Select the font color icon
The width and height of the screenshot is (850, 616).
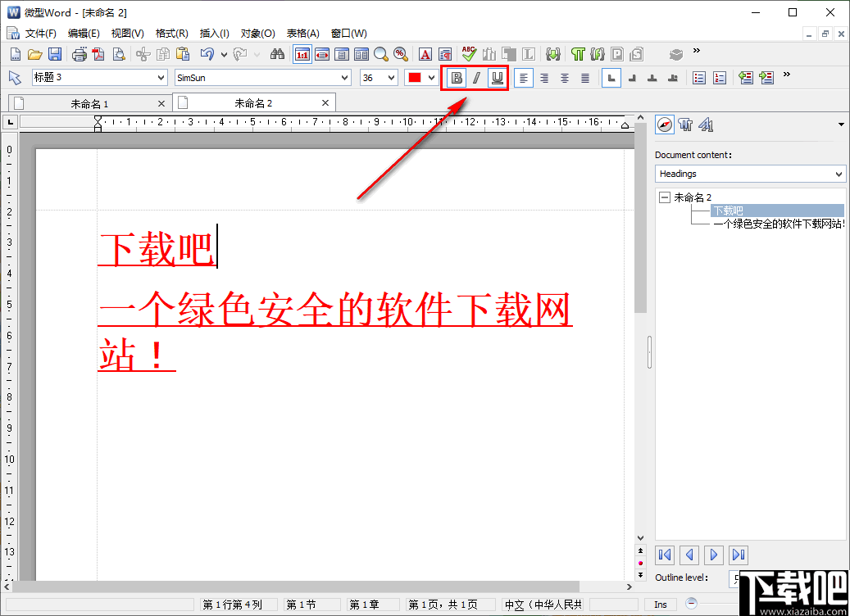tap(425, 54)
